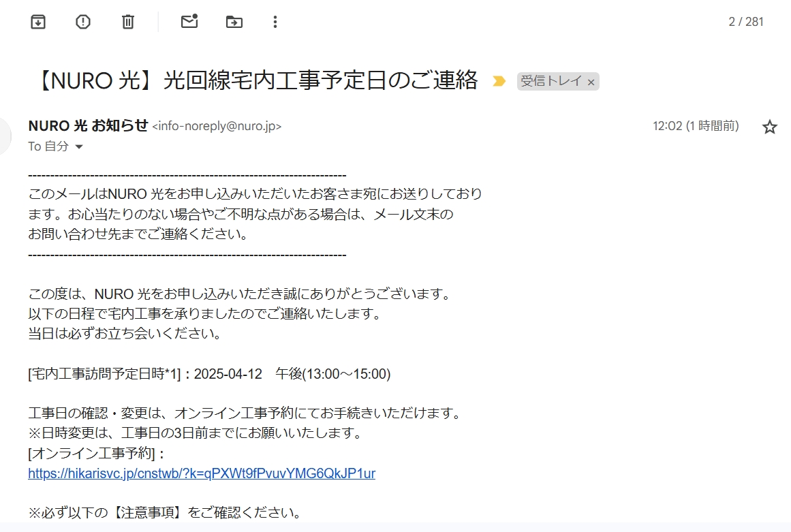Viewport: 791px width, 532px height.
Task: Toggle the yellow importance marker
Action: pos(499,82)
